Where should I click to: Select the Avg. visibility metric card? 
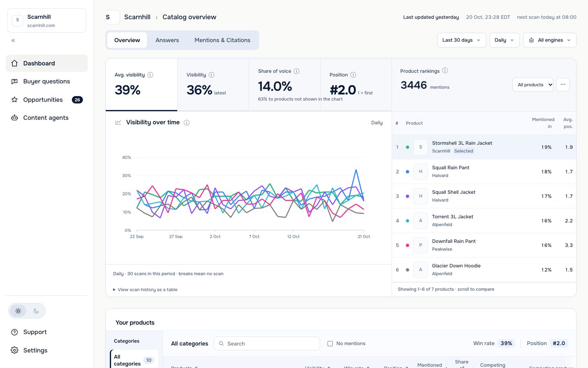coord(141,85)
